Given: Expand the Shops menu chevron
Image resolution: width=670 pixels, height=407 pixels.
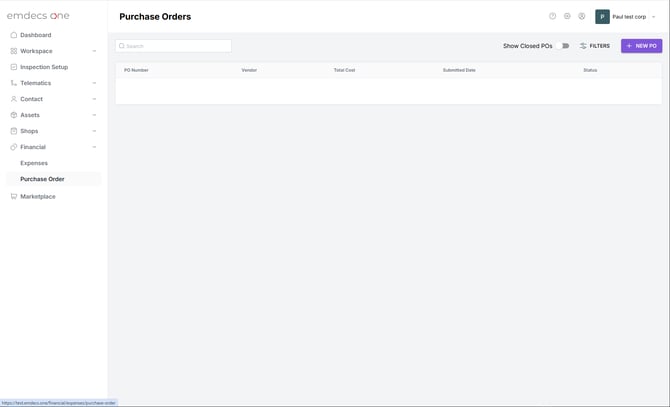Looking at the screenshot, I should pos(94,131).
